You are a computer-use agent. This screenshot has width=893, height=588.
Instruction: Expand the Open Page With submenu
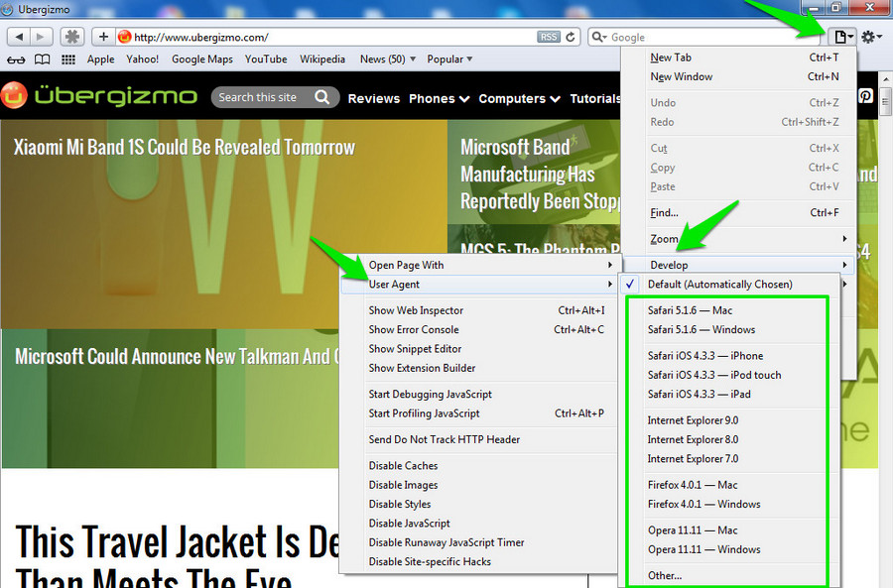(479, 265)
